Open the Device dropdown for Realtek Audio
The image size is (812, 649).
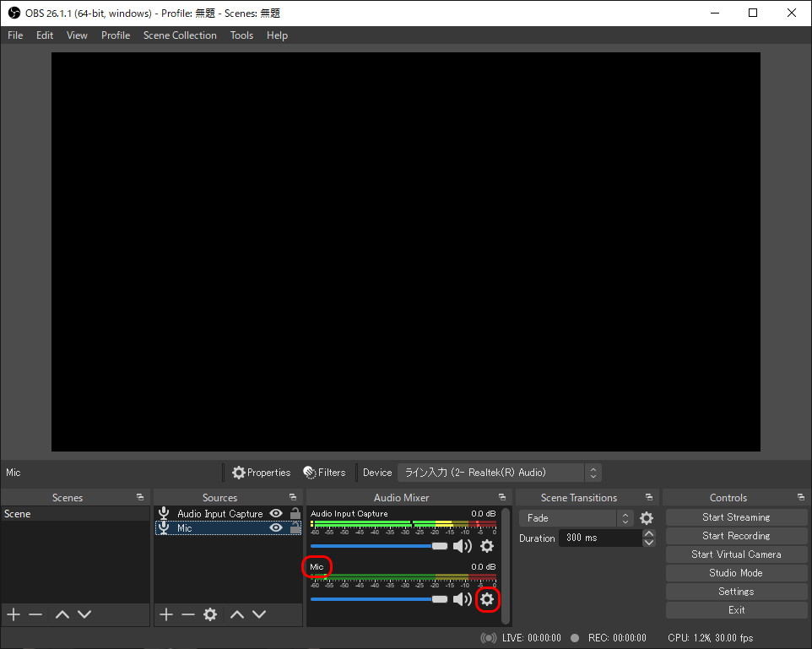click(499, 473)
